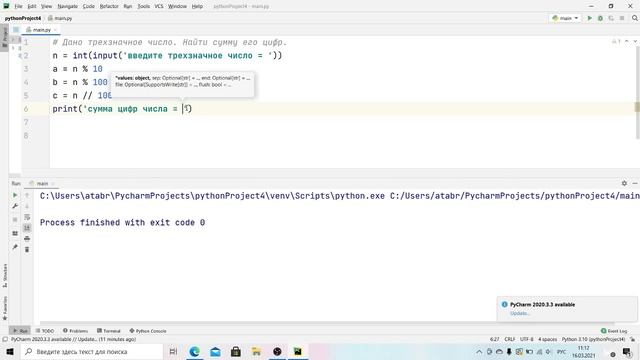Open run configuration wrench in Run panel
Viewport: 640px width, 360px height.
[x=15, y=206]
